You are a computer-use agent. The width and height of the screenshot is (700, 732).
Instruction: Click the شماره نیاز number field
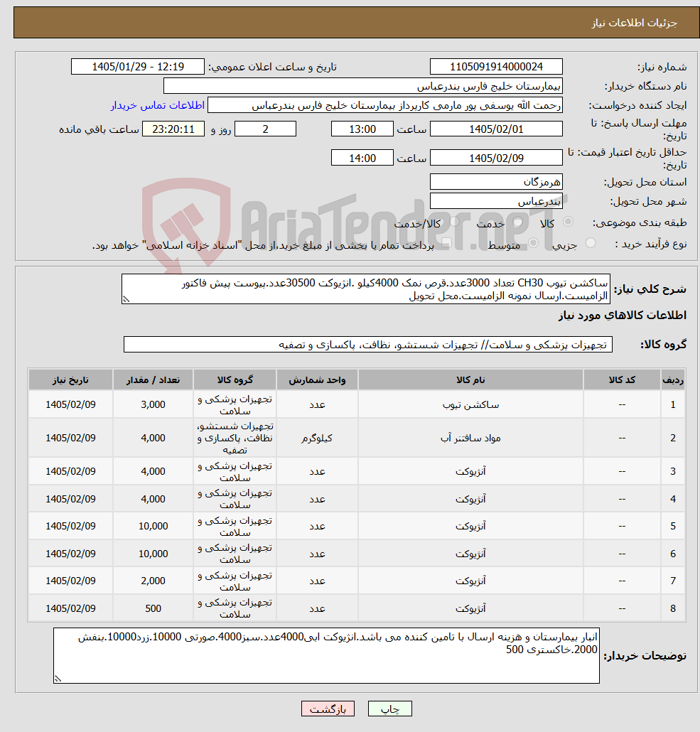[496, 67]
